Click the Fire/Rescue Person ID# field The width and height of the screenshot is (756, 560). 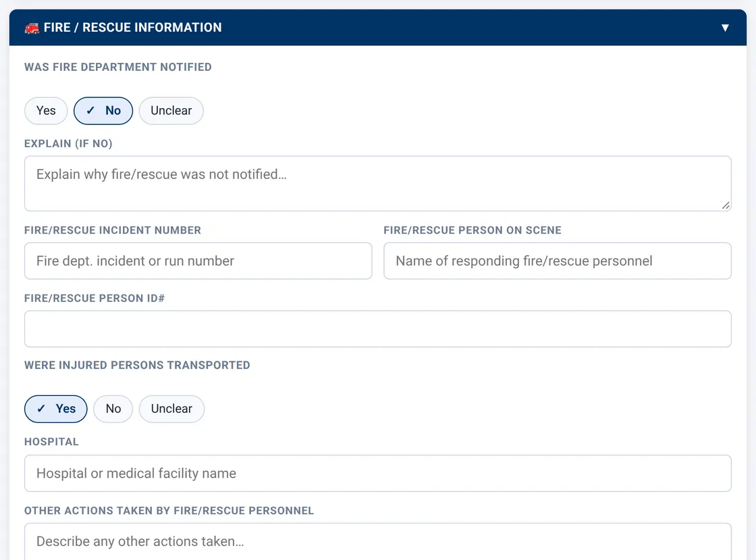click(x=377, y=329)
